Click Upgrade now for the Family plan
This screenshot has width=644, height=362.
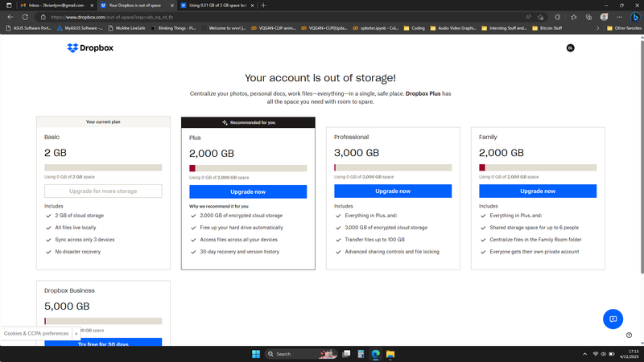click(x=538, y=191)
